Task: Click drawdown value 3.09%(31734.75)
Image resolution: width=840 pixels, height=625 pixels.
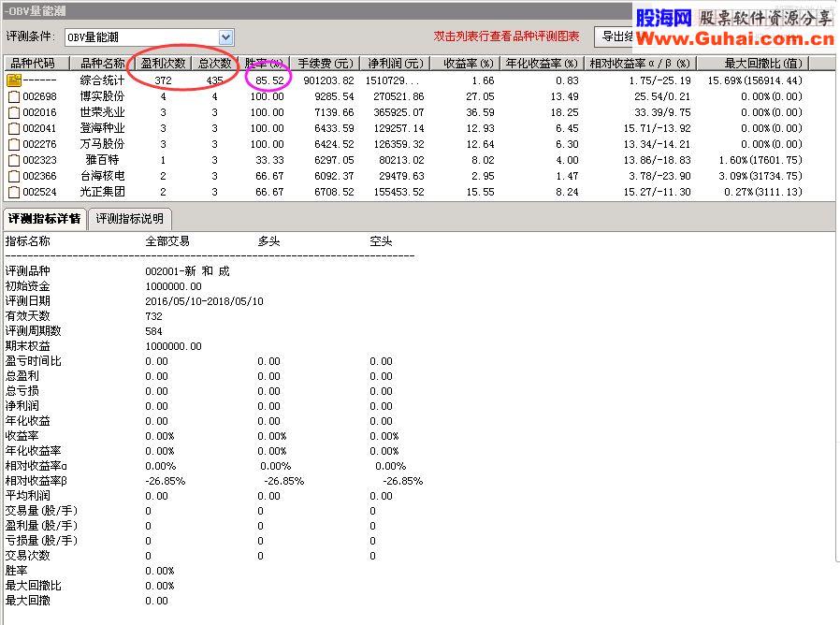Action: point(760,176)
